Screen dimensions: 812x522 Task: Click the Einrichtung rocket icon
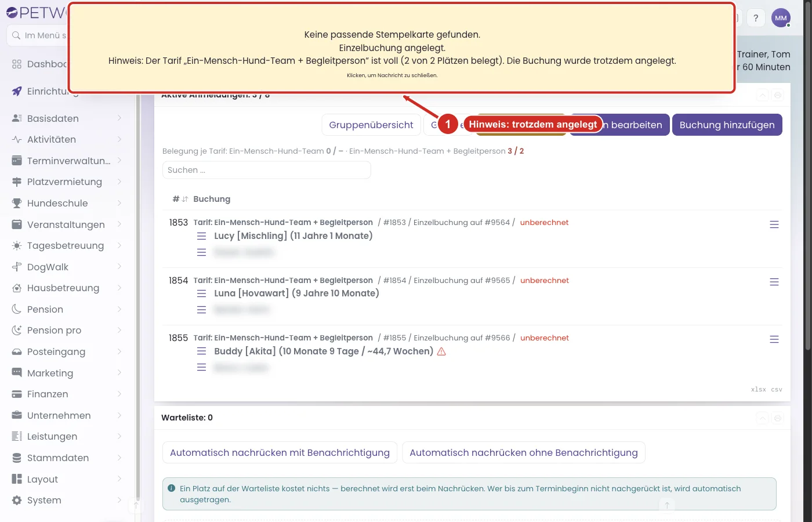(17, 91)
